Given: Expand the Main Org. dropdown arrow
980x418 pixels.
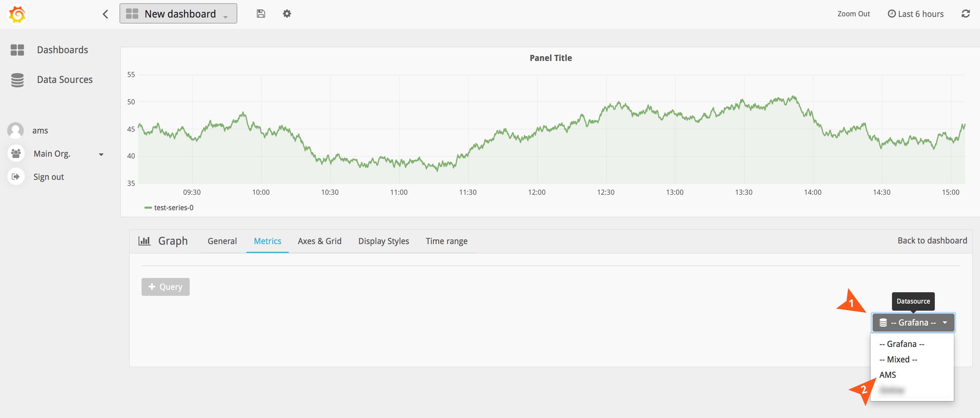Looking at the screenshot, I should point(101,154).
